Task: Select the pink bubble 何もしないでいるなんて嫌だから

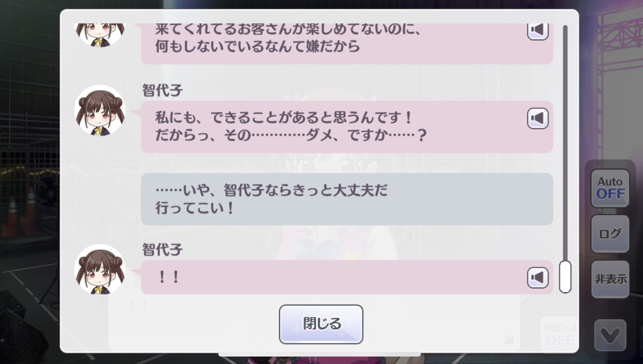Action: coord(347,43)
